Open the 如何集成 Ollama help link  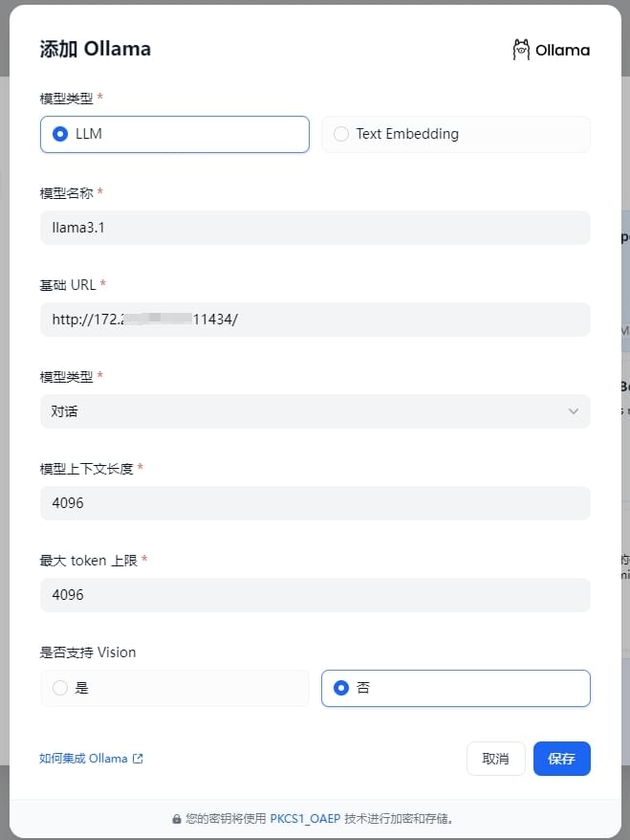[83, 759]
